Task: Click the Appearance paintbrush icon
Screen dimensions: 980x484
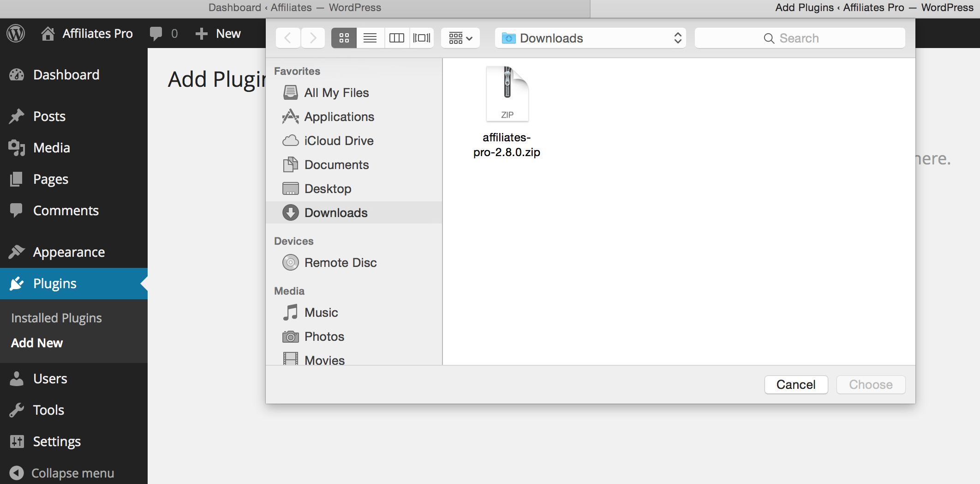Action: point(17,252)
